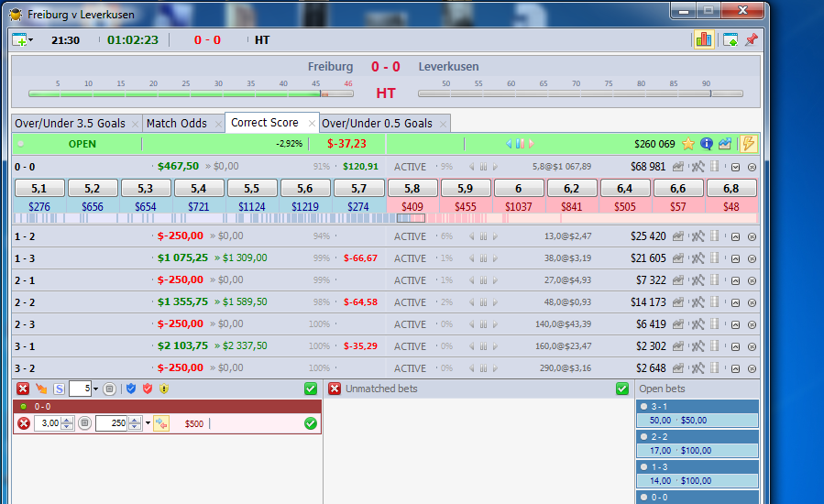Toggle the circle on the 2-2 open bet
The height and width of the screenshot is (504, 824).
tap(643, 436)
